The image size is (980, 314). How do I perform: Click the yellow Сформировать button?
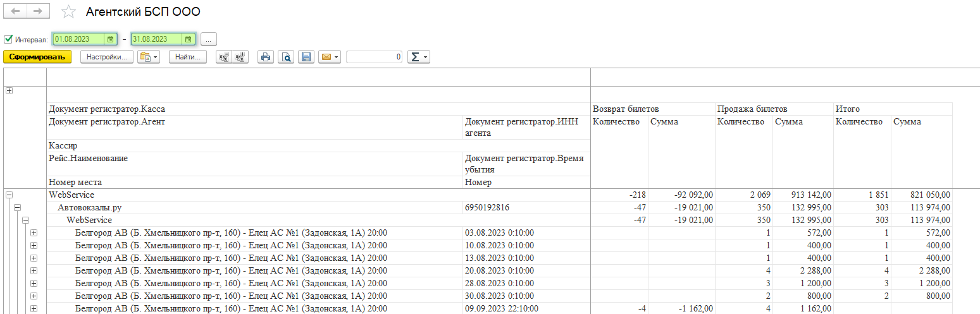coord(37,57)
